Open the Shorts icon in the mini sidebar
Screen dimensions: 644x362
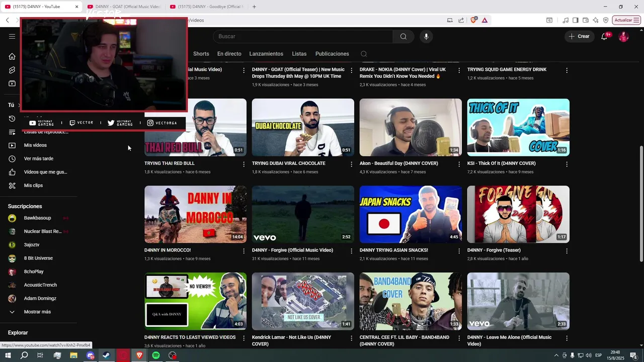[12, 70]
